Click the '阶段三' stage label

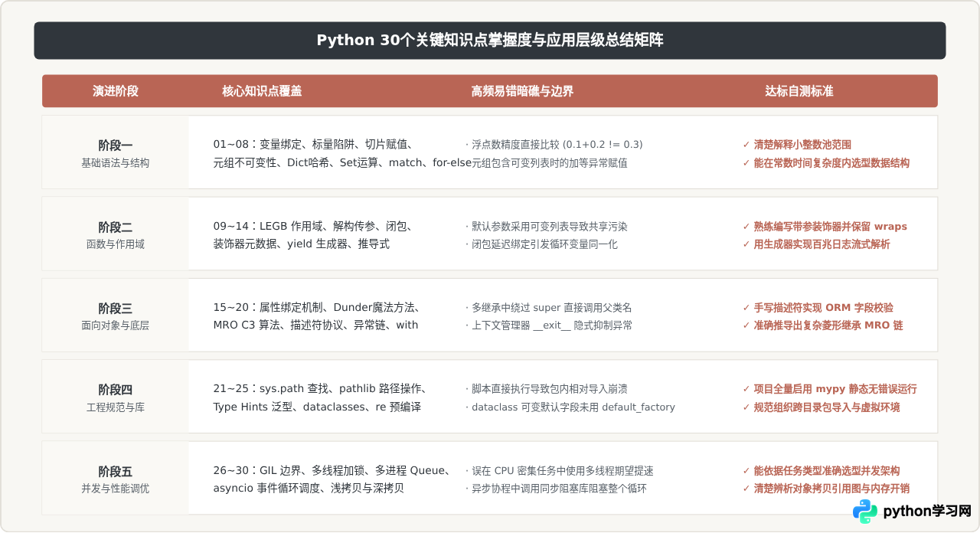(x=116, y=309)
